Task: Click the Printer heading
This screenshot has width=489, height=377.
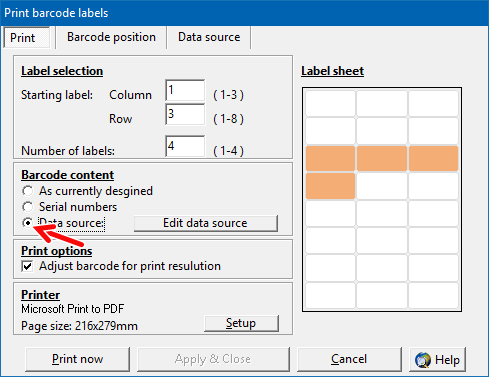Action: point(41,295)
